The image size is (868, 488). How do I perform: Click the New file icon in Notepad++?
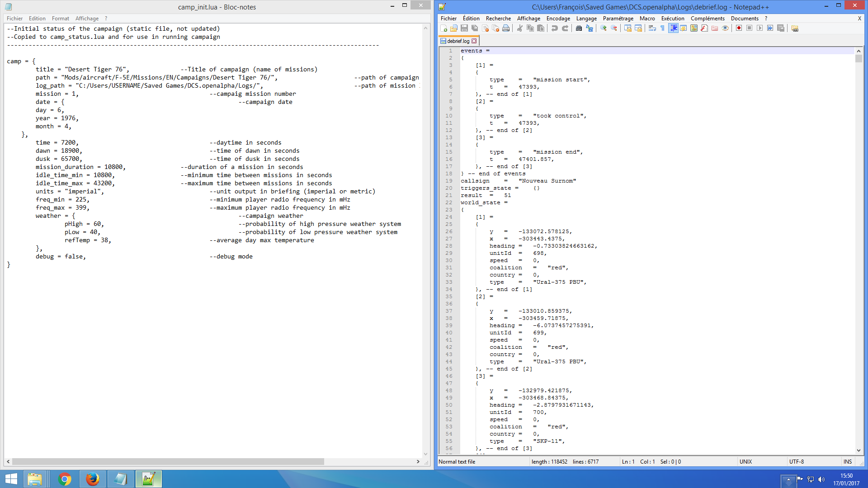tap(444, 28)
